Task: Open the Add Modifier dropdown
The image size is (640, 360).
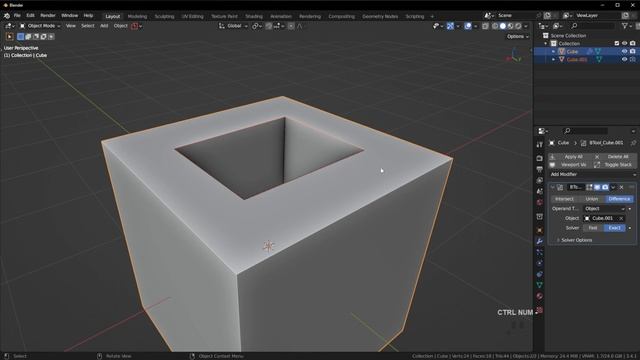Action: coord(592,174)
